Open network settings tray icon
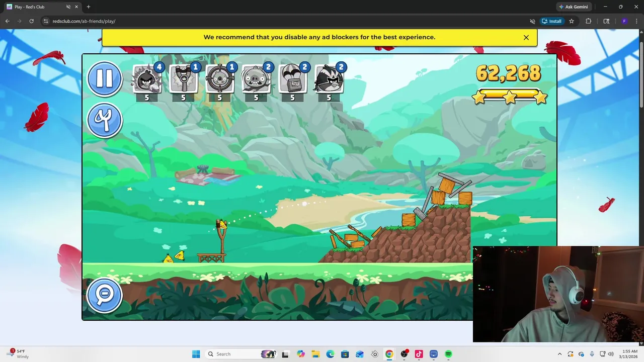 click(x=603, y=354)
